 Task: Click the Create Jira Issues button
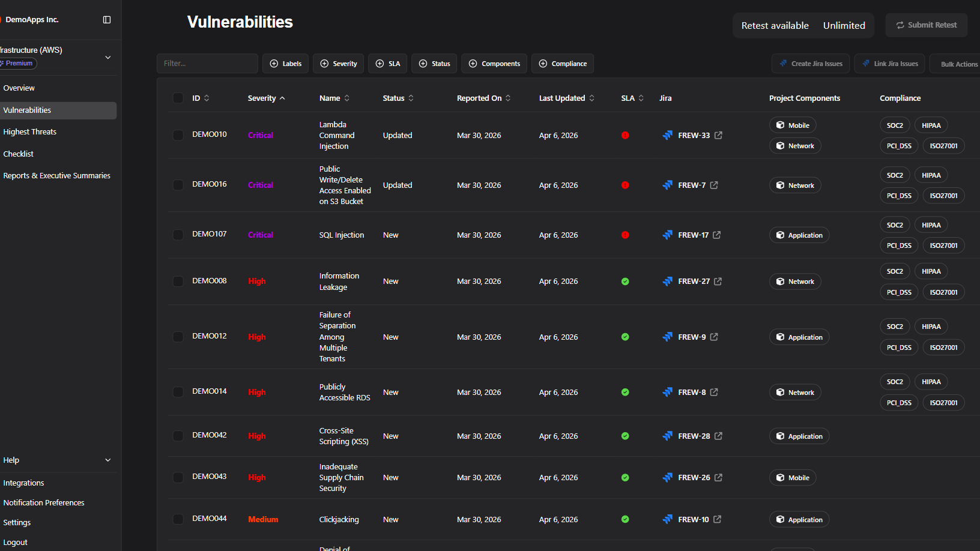point(811,64)
